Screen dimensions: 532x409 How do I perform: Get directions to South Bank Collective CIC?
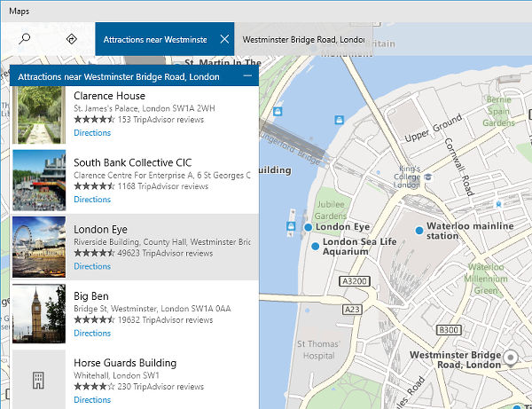92,200
